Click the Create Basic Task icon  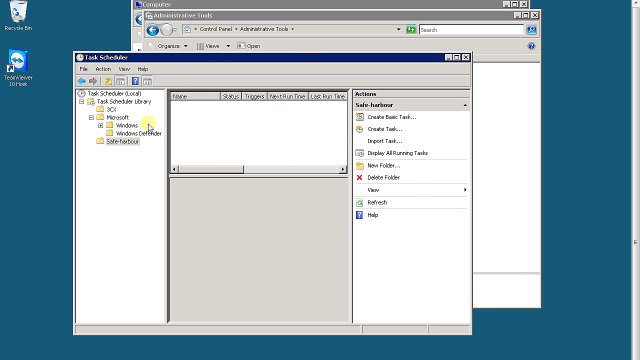coord(360,117)
